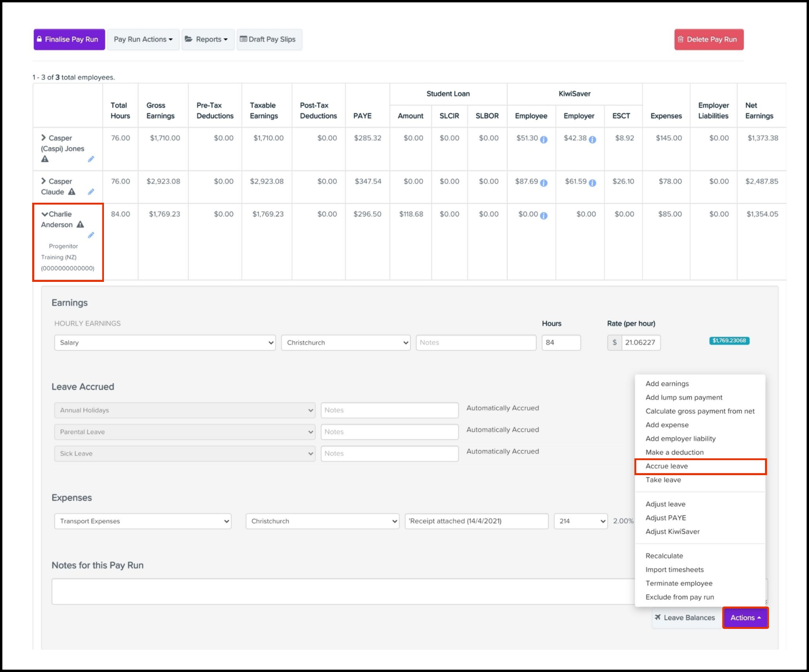Click pencil edit icon for Casper (Caspi) Jones
Screen dimensions: 809x672
click(91, 159)
